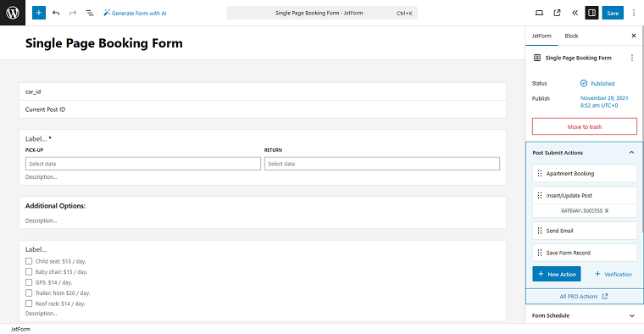Undo the last change

(x=56, y=13)
